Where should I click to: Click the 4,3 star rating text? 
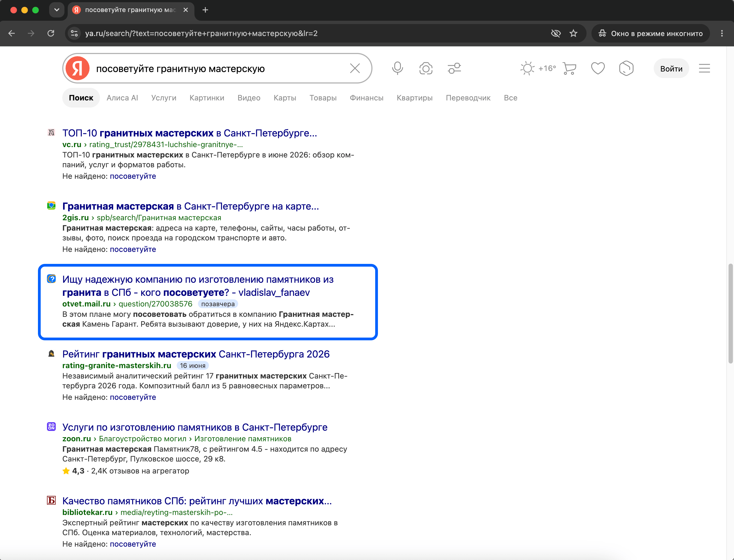click(x=78, y=471)
